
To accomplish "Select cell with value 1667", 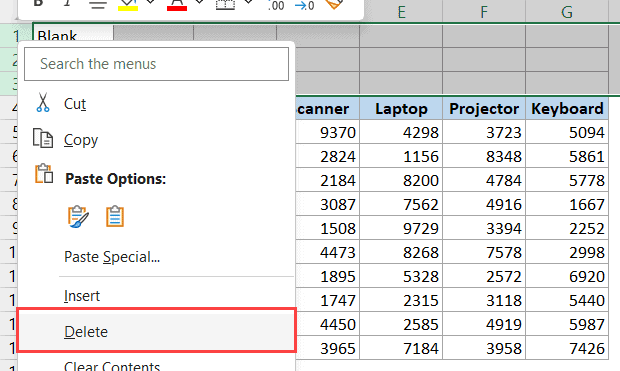I will click(567, 204).
